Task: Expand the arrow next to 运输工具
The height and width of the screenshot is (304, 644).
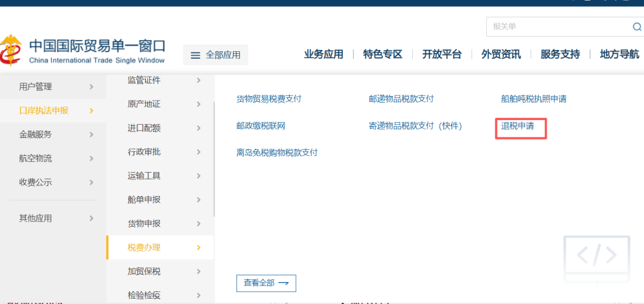Action: [198, 176]
